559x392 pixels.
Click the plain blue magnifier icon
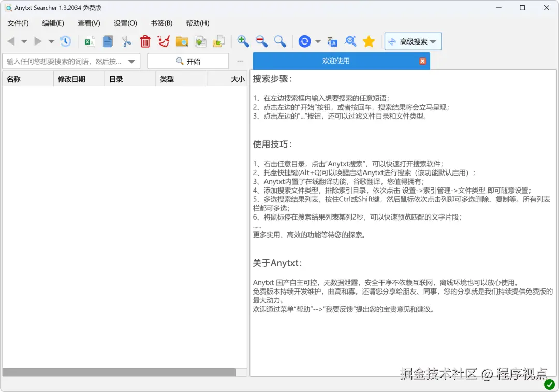(x=280, y=41)
